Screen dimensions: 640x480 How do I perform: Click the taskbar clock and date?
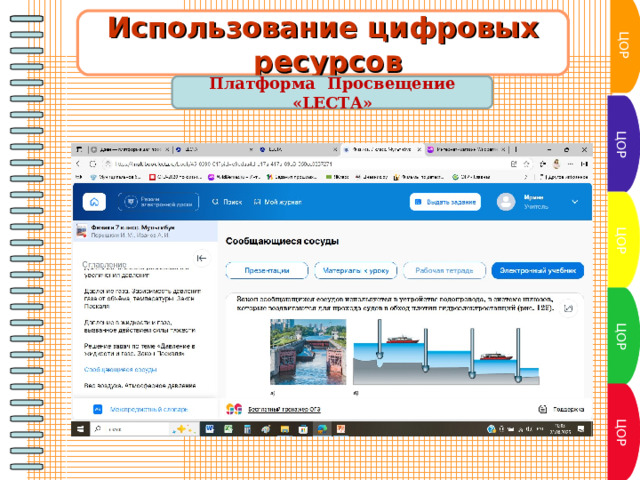(x=560, y=429)
